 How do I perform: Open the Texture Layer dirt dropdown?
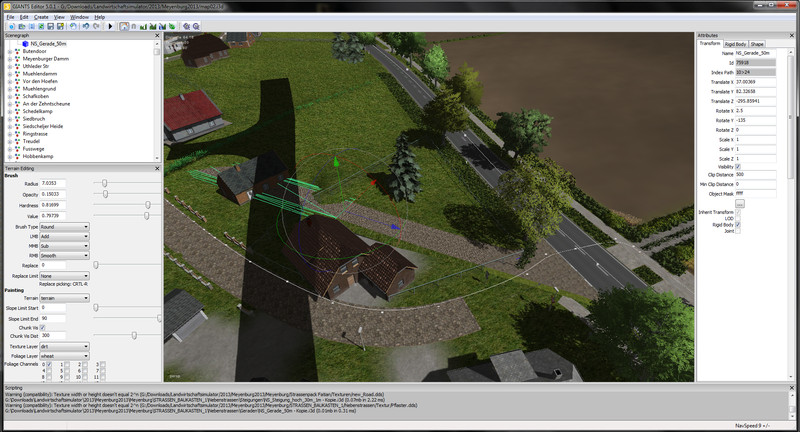tap(64, 346)
